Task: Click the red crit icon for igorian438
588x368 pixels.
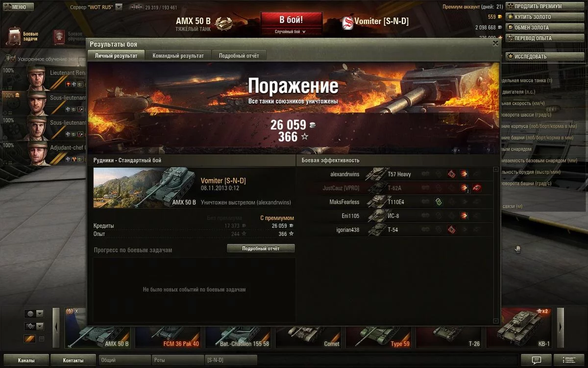Action: pos(451,229)
